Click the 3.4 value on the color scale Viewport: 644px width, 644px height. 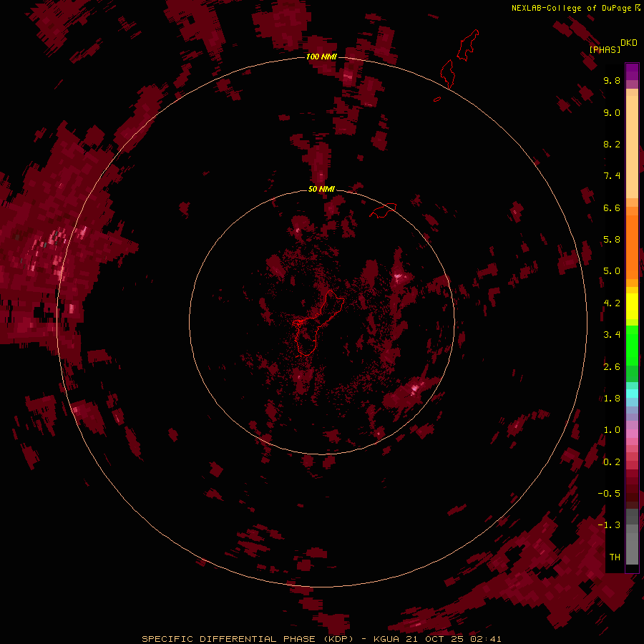(x=612, y=335)
